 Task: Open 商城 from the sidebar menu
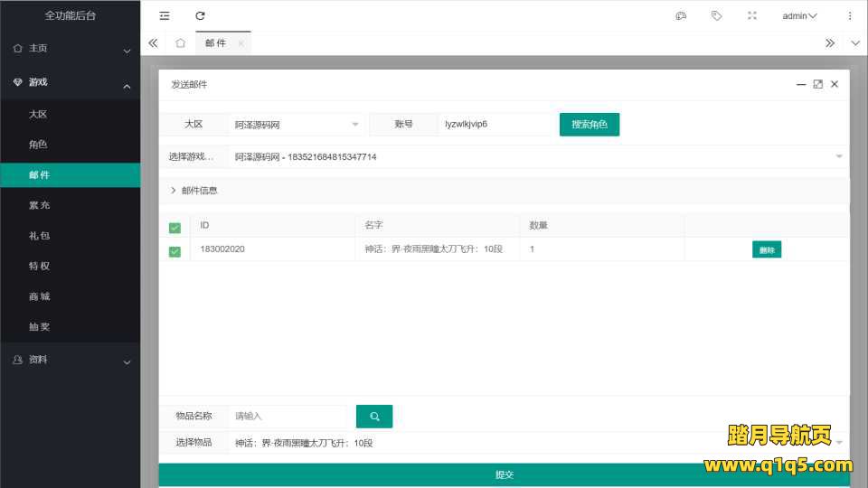[x=39, y=296]
